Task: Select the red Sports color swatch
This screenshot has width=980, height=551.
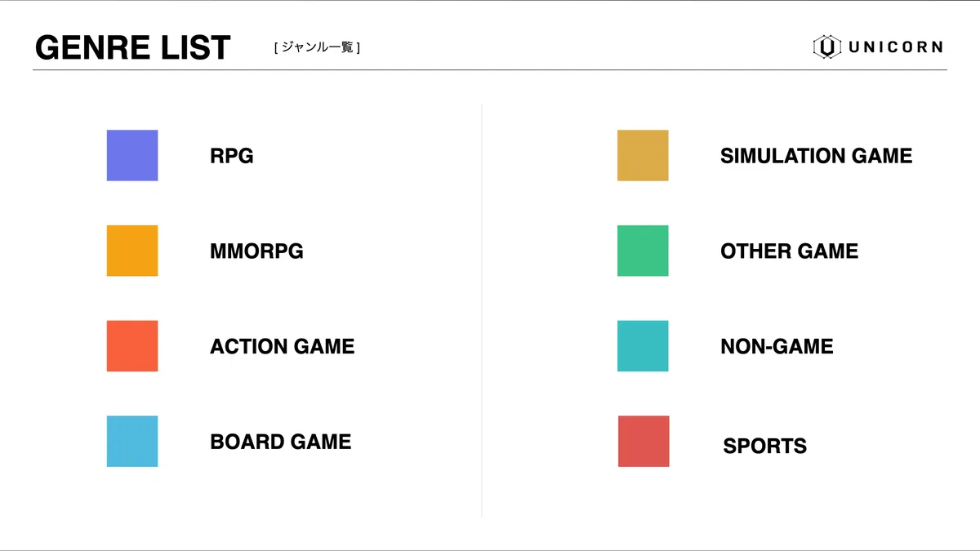Action: click(x=644, y=442)
